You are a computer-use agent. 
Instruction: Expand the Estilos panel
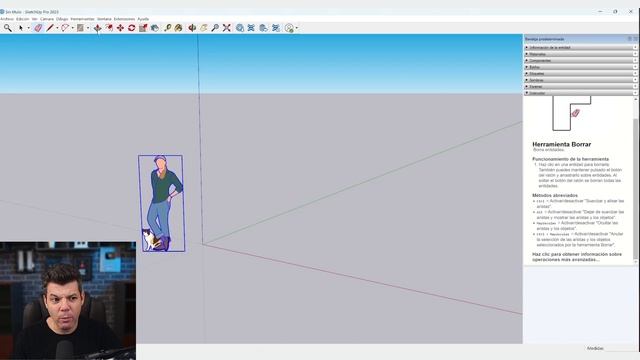(578, 67)
